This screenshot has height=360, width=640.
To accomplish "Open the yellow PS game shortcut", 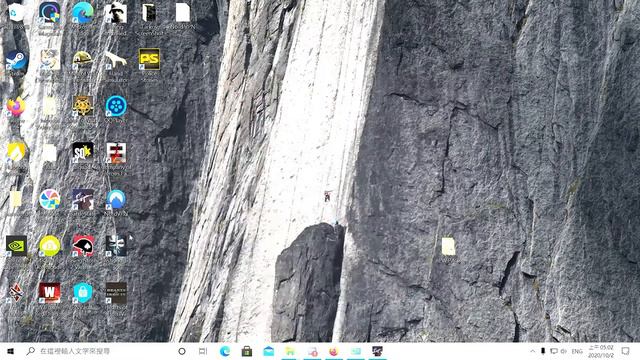I will [149, 60].
